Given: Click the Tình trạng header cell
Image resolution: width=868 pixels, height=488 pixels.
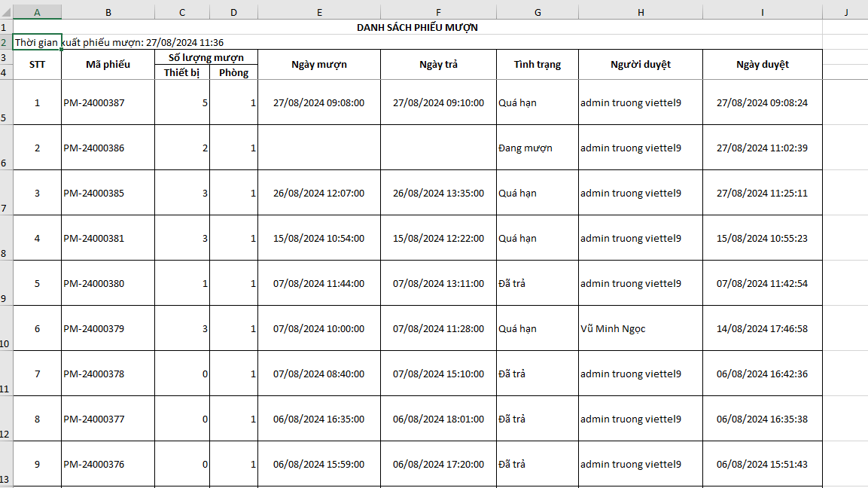Looking at the screenshot, I should click(x=538, y=64).
